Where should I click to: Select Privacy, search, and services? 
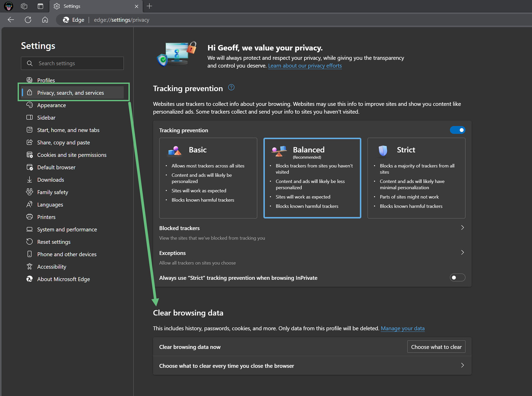click(x=73, y=93)
